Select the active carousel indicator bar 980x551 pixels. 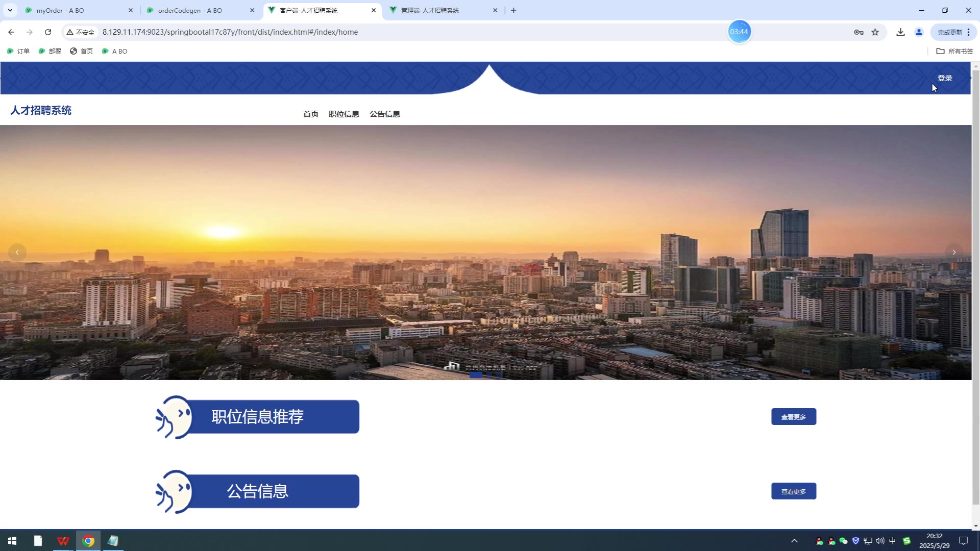click(475, 375)
